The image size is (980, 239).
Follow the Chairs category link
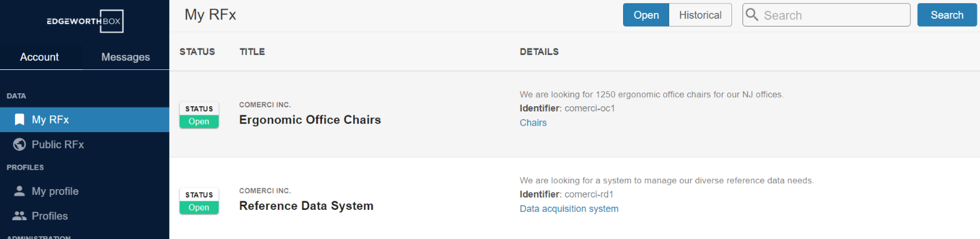[533, 122]
